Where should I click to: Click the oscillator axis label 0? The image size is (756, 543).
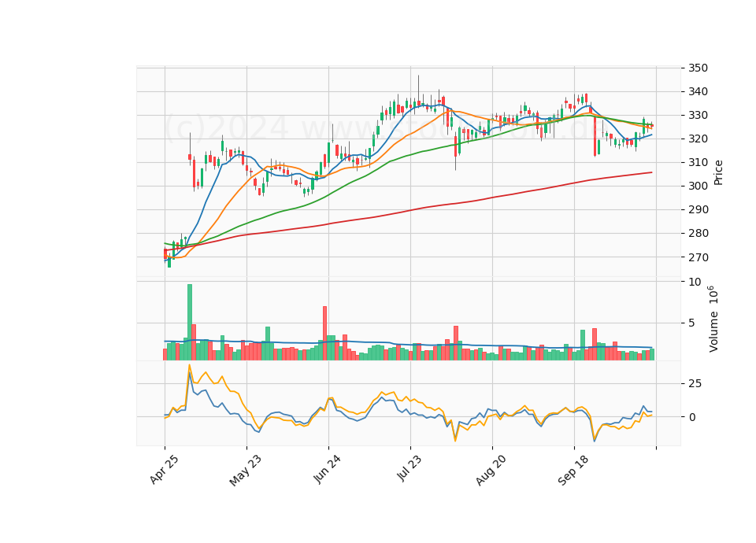click(691, 417)
